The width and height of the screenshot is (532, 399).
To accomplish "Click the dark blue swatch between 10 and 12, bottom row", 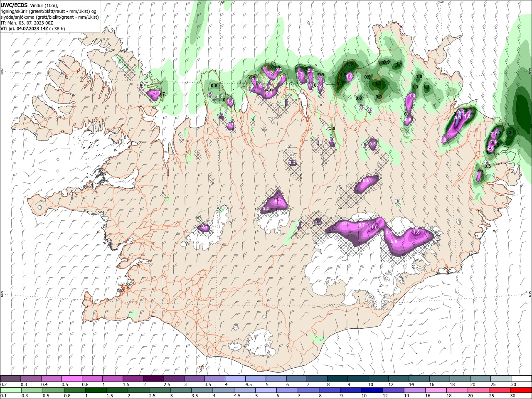I will point(371,390).
